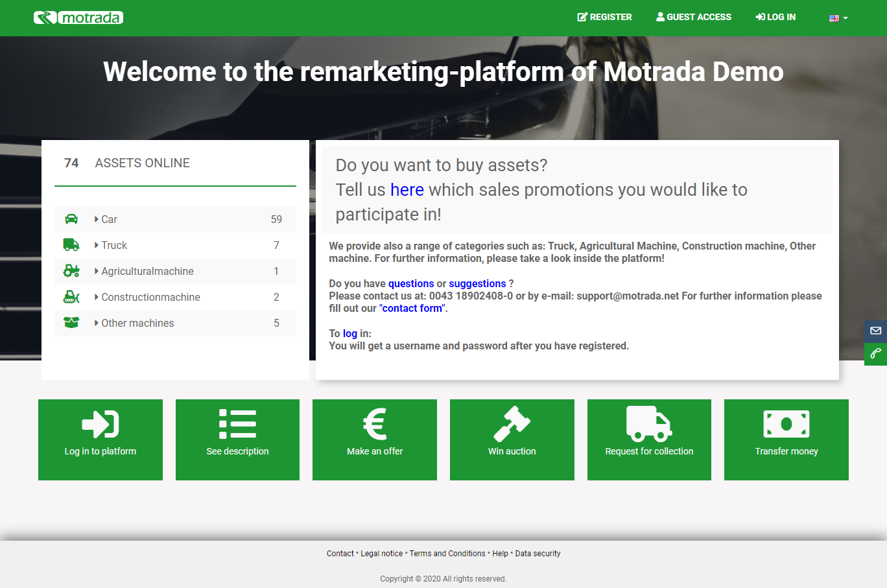Click the gavel Win auction icon
The image size is (887, 588).
tap(512, 423)
